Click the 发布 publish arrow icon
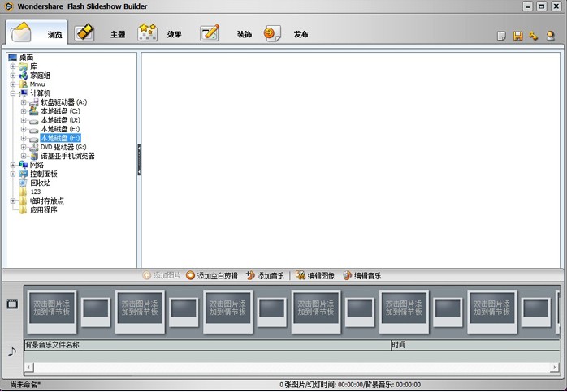Viewport: 567px width, 392px height. pos(272,33)
